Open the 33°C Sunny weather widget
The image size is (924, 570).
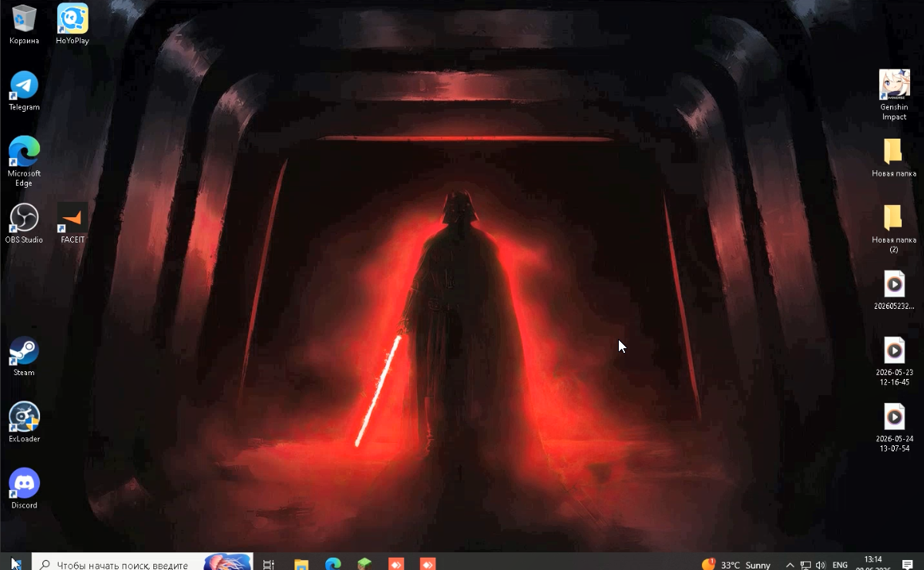tap(736, 565)
